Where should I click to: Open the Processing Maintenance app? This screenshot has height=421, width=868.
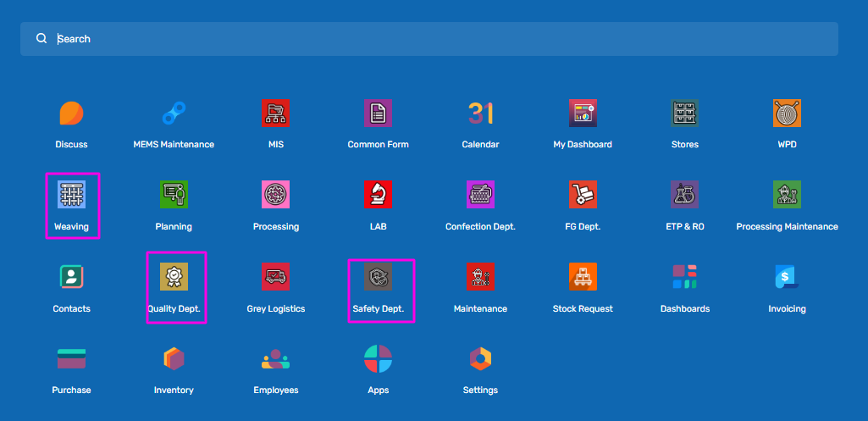(787, 196)
